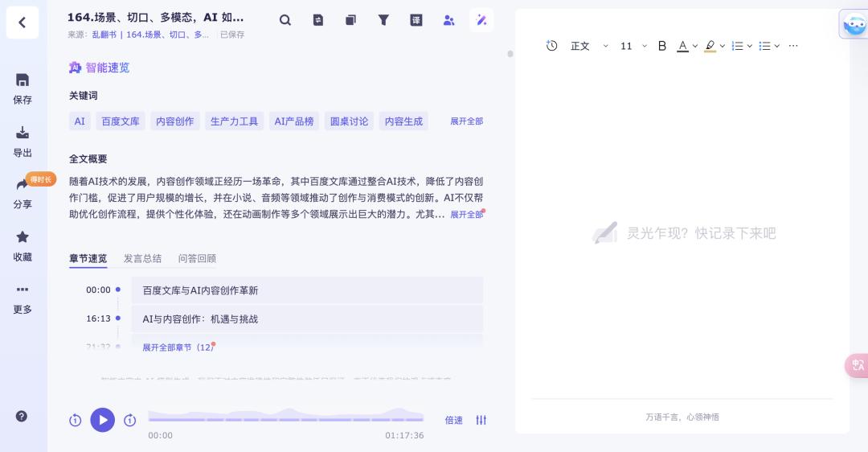This screenshot has height=452, width=868.
Task: Expand all chapters via 展开全部章节
Action: 178,347
